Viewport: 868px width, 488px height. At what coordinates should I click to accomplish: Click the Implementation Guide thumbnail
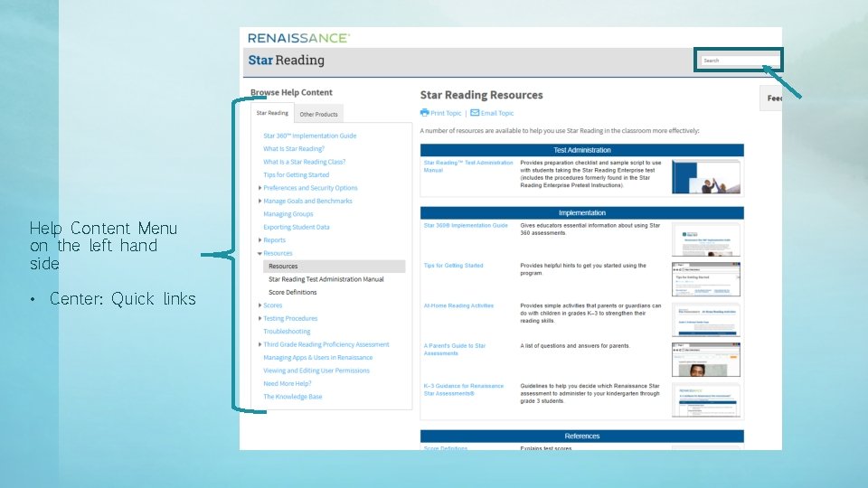706,239
